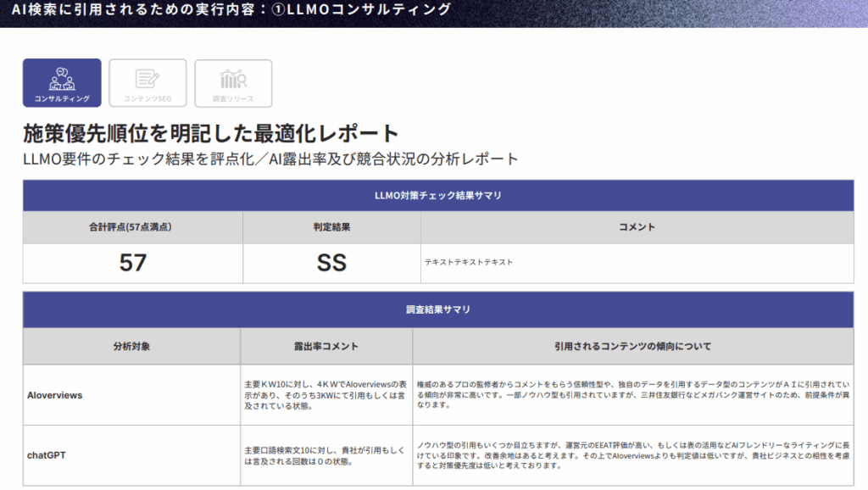868x490 pixels.
Task: Click the 調査結果サマリ section header
Action: tap(437, 309)
